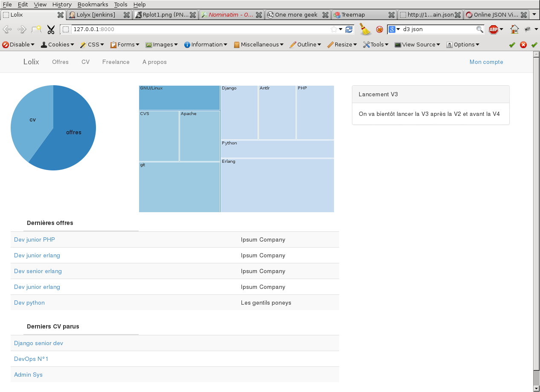Expand the Cookies dropdown menu
The width and height of the screenshot is (540, 392).
[x=58, y=45]
